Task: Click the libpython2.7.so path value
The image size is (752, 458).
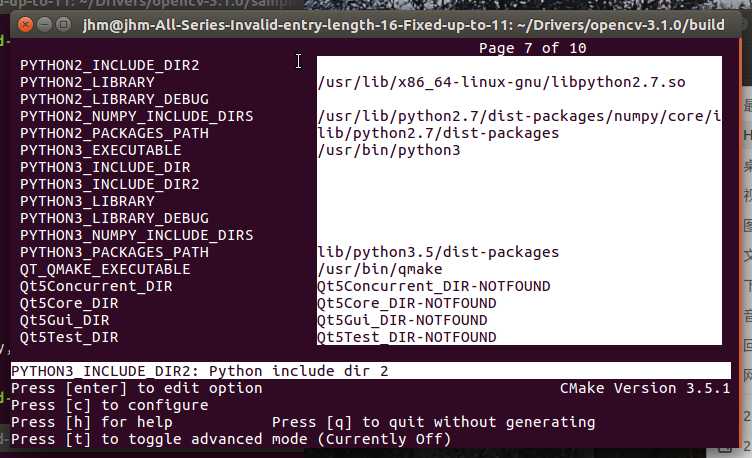Action: click(501, 82)
